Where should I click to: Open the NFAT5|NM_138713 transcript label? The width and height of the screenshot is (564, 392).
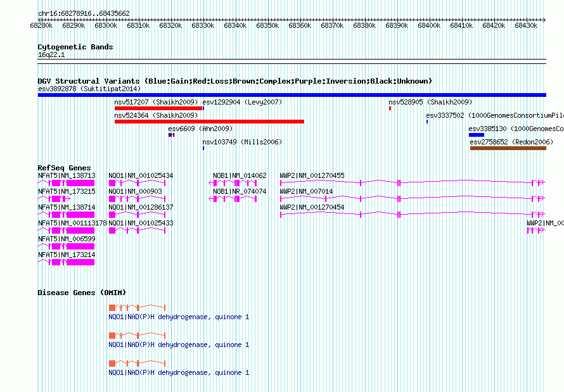(x=67, y=175)
